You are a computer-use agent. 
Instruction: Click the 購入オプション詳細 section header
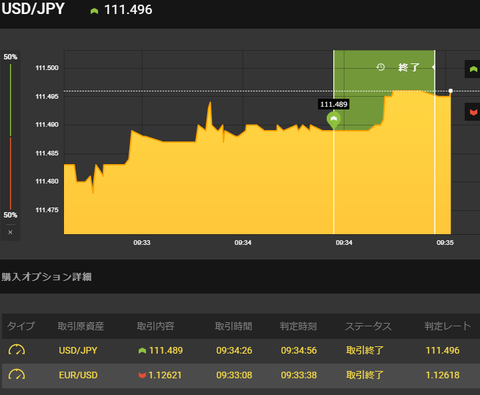click(46, 277)
